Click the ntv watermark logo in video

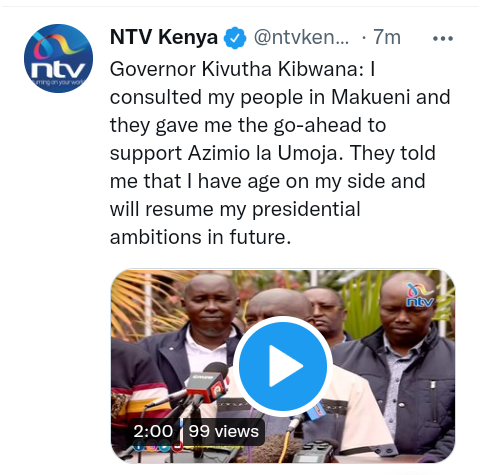[420, 295]
